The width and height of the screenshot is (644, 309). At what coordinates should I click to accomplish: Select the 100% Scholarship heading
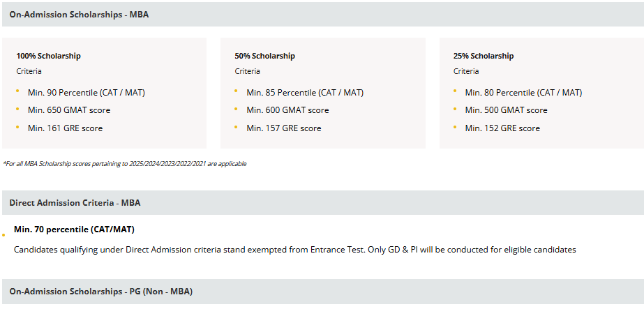(x=48, y=56)
